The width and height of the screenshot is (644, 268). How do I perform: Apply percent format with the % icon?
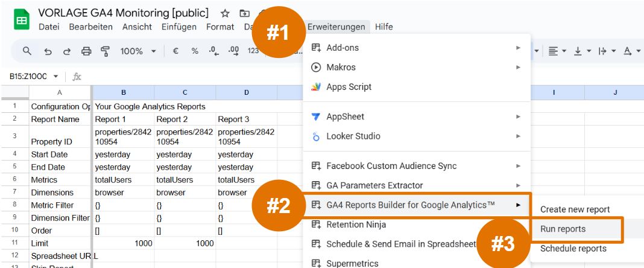tap(195, 51)
